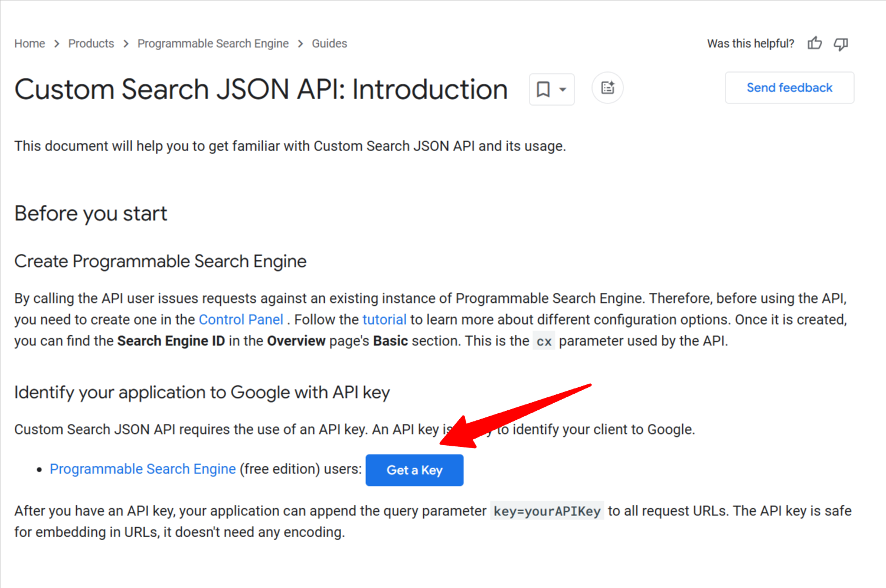Click the Was this helpful? text
This screenshot has height=588, width=886.
(x=750, y=44)
